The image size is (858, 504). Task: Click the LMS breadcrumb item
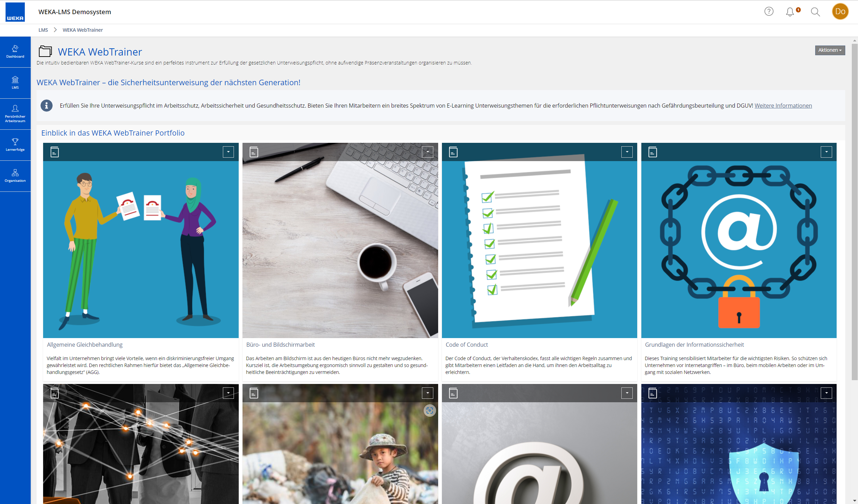tap(43, 30)
